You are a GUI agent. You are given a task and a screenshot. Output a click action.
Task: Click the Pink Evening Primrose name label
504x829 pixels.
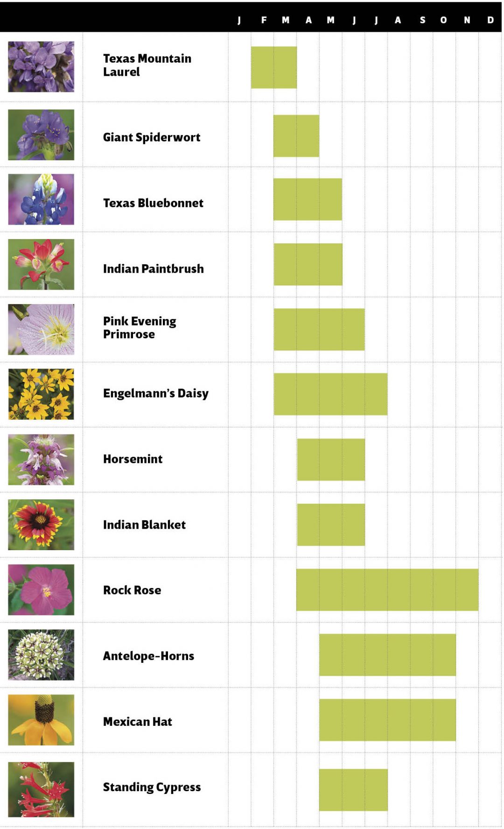click(140, 328)
